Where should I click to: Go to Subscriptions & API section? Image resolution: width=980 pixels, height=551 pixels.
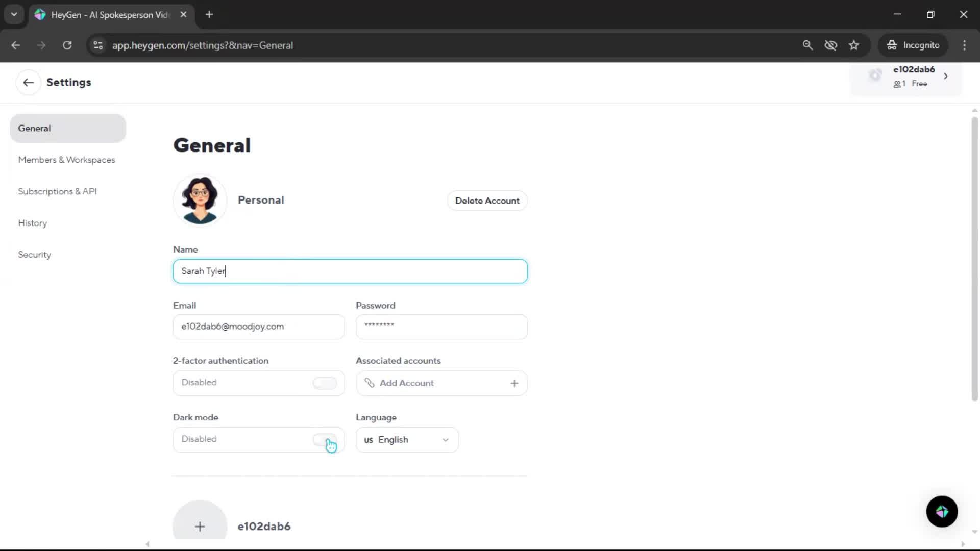tap(57, 191)
